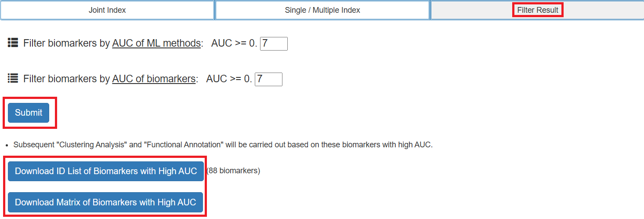Switch to the Joint Index tab
Image resolution: width=644 pixels, height=219 pixels.
pyautogui.click(x=107, y=10)
